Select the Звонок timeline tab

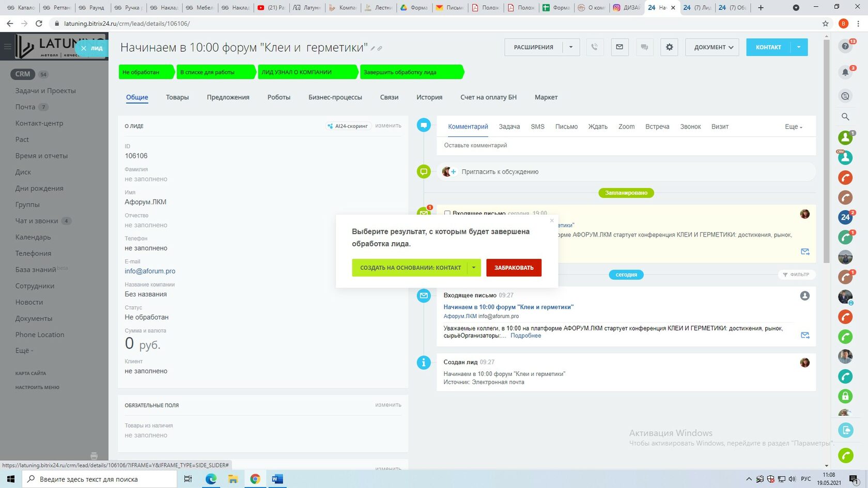point(690,127)
